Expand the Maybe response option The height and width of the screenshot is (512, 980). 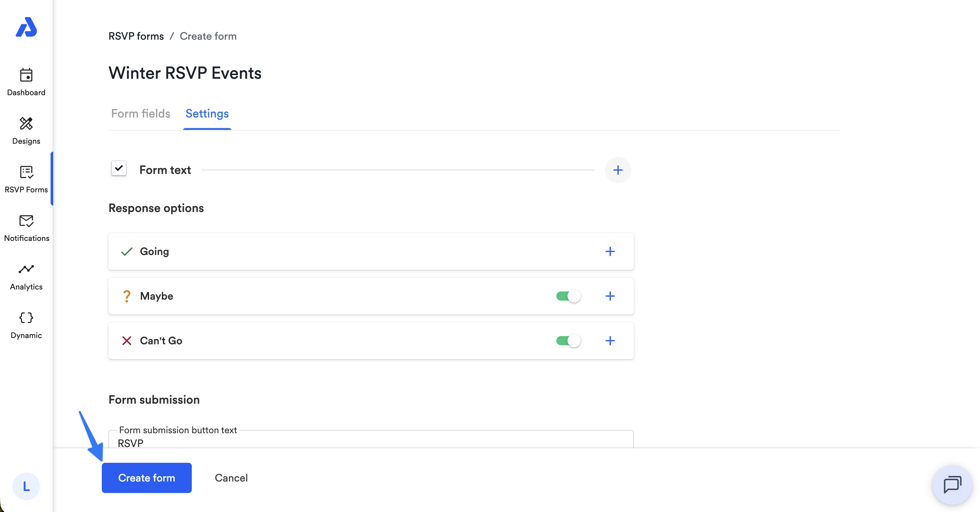[610, 296]
